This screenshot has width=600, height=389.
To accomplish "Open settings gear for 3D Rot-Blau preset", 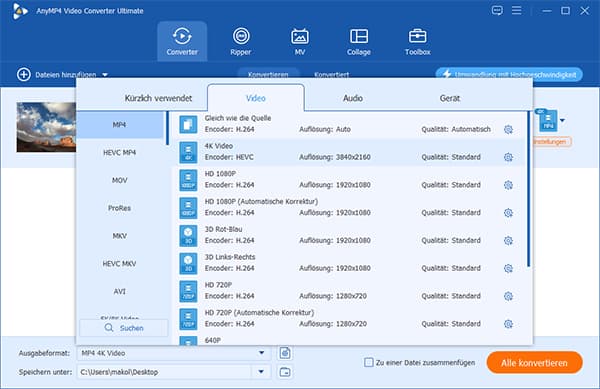I will [x=508, y=240].
